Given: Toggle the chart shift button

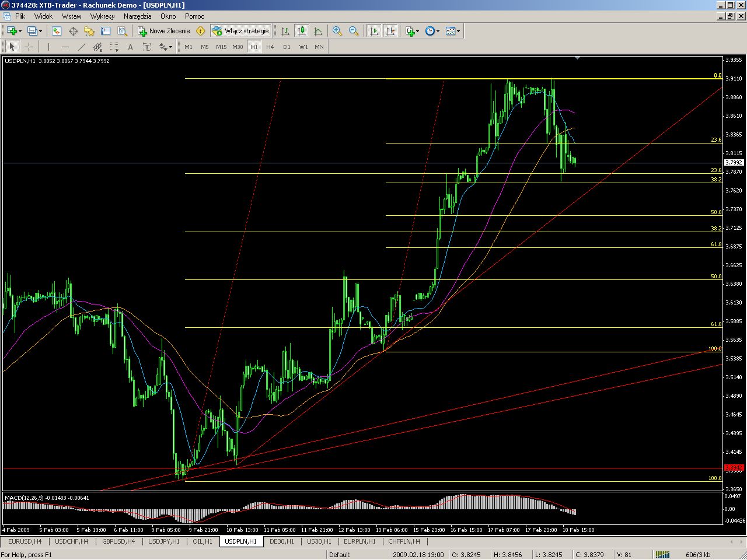Looking at the screenshot, I should tap(390, 31).
